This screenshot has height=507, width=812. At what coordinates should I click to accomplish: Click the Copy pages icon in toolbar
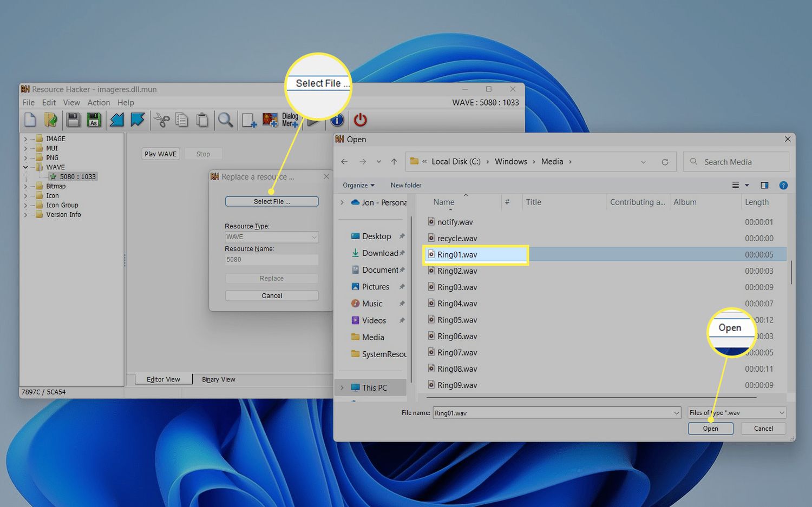pos(182,120)
